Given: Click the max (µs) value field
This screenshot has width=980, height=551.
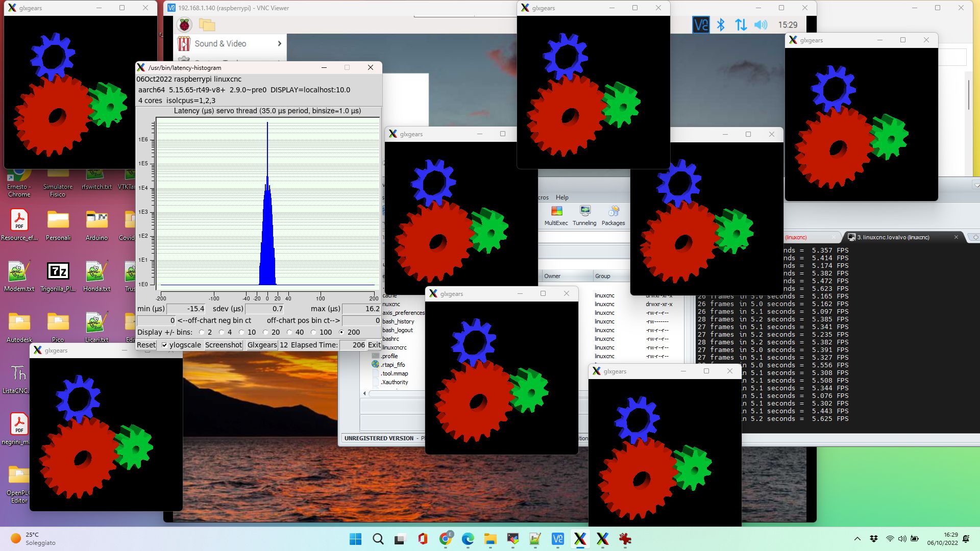Looking at the screenshot, I should tap(361, 309).
